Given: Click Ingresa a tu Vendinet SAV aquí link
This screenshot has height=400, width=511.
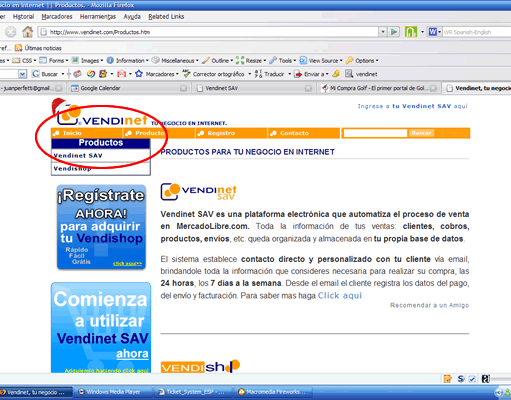Looking at the screenshot, I should [413, 106].
